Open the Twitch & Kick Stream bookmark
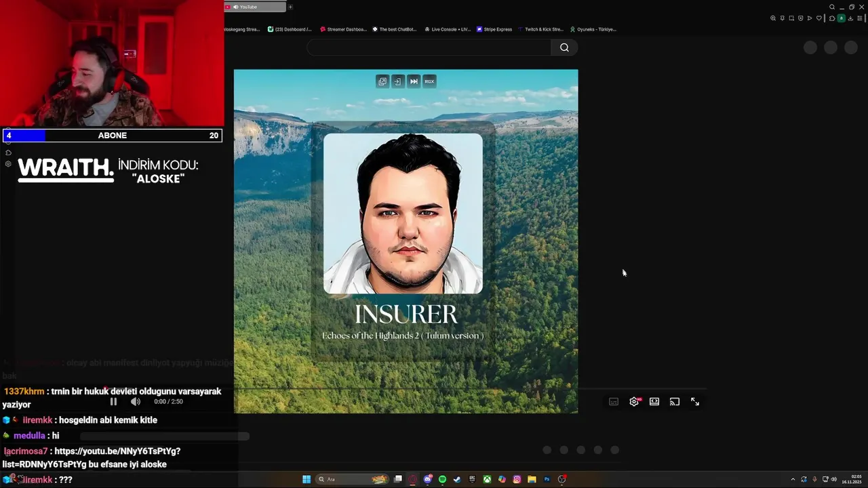Viewport: 868px width, 488px height. (540, 29)
